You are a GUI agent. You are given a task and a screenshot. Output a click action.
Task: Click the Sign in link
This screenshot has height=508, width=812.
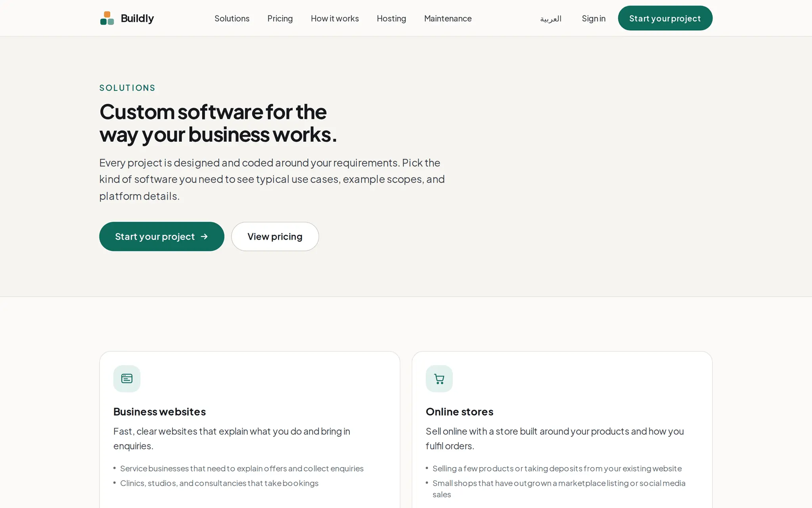[x=594, y=19]
